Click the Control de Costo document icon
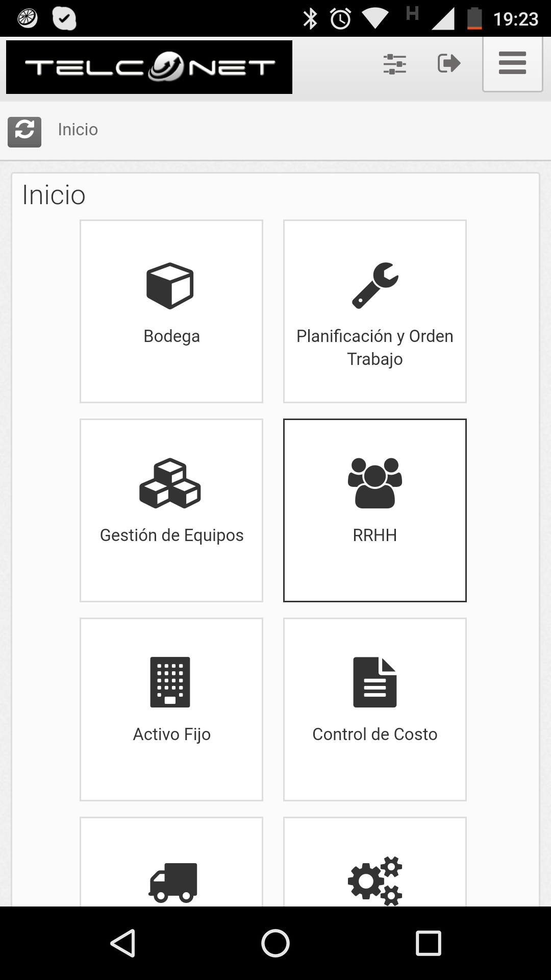This screenshot has height=980, width=551. (375, 682)
